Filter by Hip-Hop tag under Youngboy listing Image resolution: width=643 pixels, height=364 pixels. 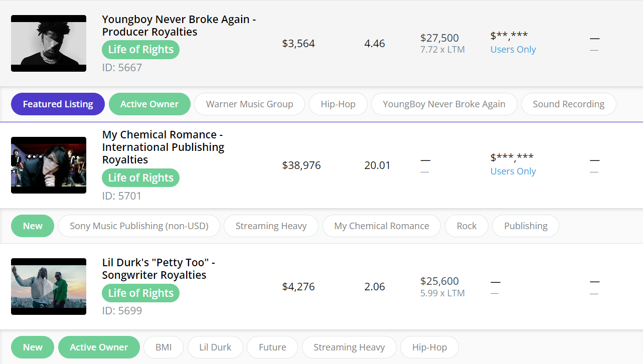(338, 104)
